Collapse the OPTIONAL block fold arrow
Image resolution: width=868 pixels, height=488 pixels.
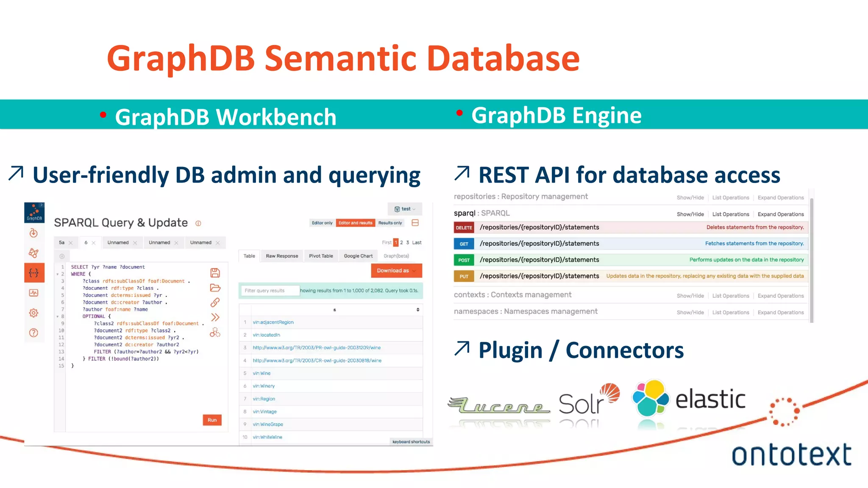(x=58, y=316)
